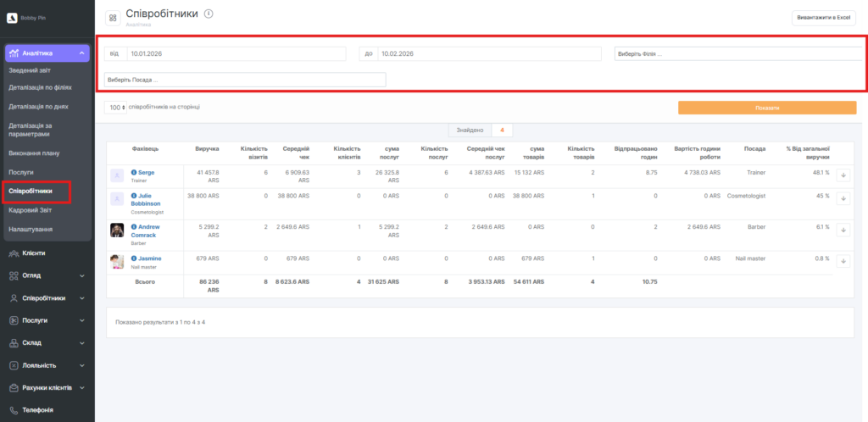
Task: Click the Bobby Pin logo icon
Action: click(x=12, y=17)
